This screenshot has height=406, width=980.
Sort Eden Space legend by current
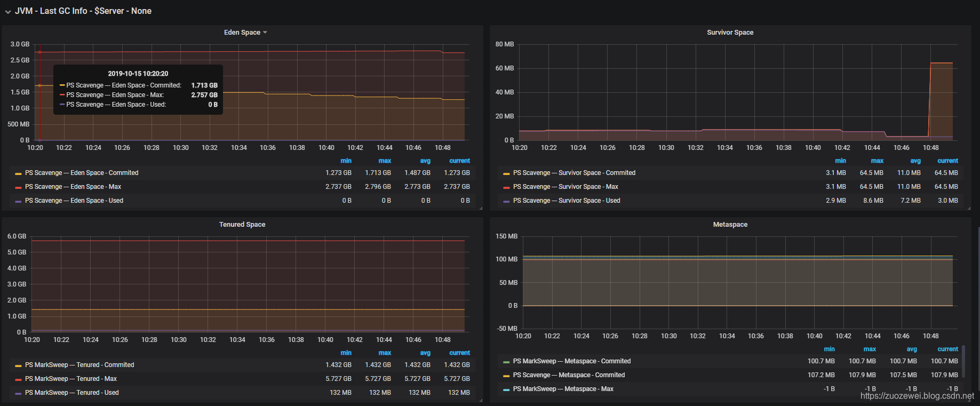(459, 161)
